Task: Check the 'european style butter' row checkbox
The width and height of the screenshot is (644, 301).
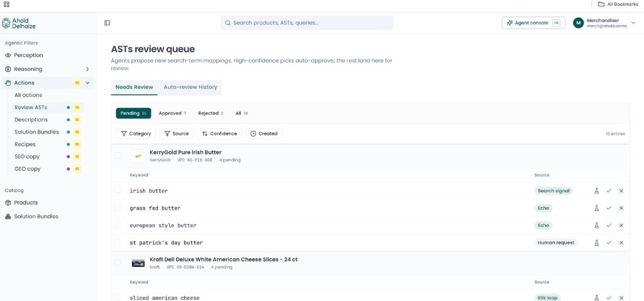Action: coord(118,225)
